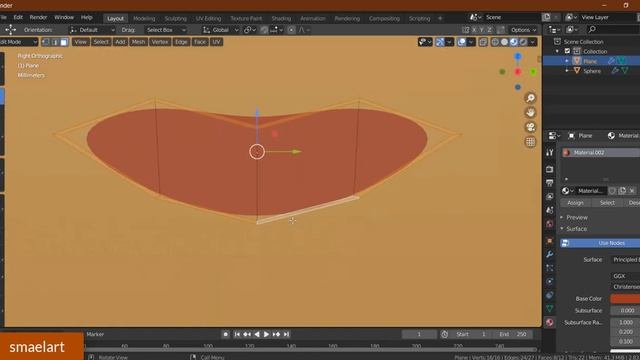Open the Object Data green triangle tab
640x360 pixels.
(550, 309)
